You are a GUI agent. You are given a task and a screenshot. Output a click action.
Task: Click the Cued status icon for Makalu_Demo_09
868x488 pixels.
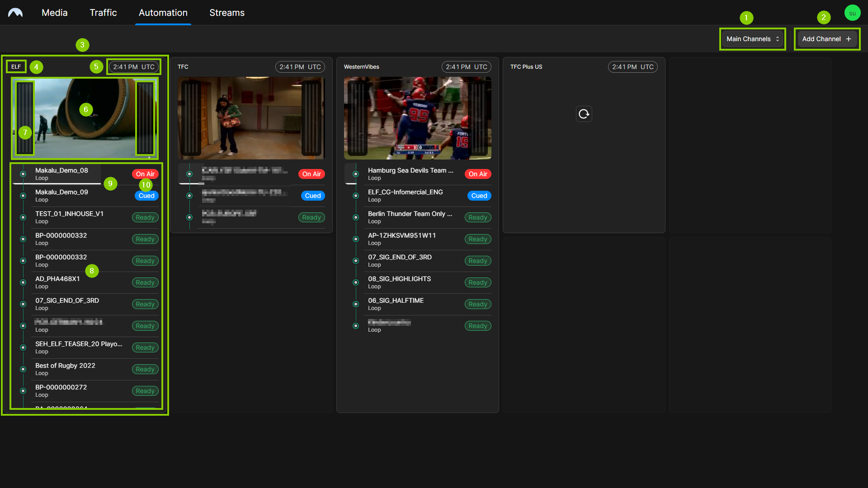point(145,196)
